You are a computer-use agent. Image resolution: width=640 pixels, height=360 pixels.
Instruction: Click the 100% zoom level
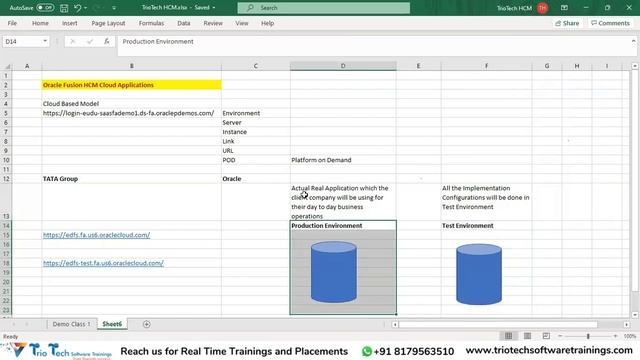click(x=630, y=336)
